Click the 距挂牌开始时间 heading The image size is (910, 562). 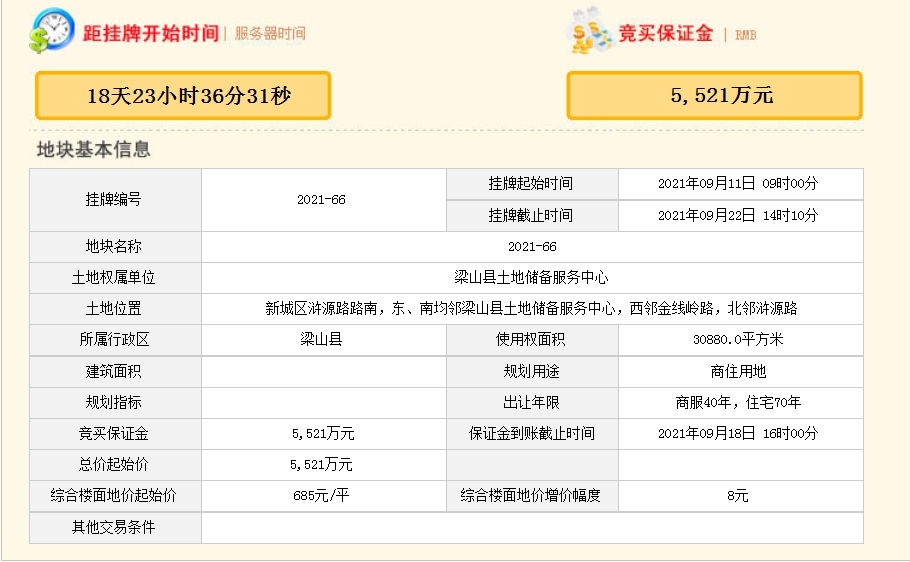tap(151, 33)
